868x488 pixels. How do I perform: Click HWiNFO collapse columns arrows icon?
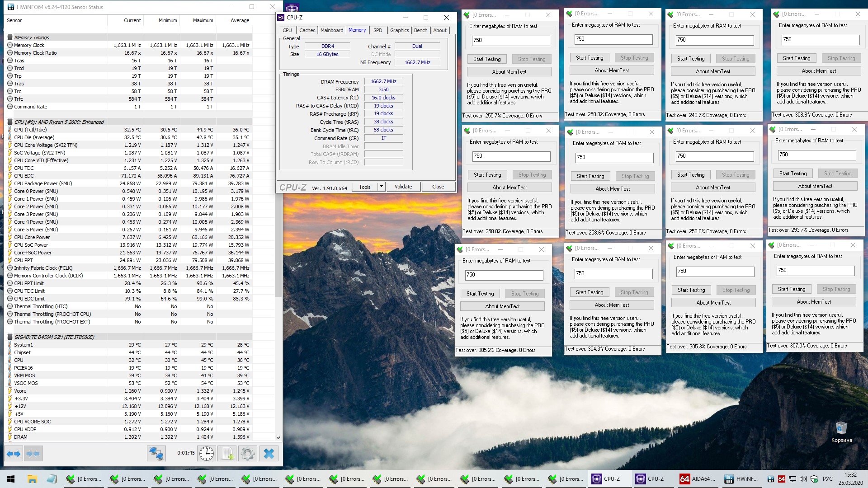click(x=33, y=453)
